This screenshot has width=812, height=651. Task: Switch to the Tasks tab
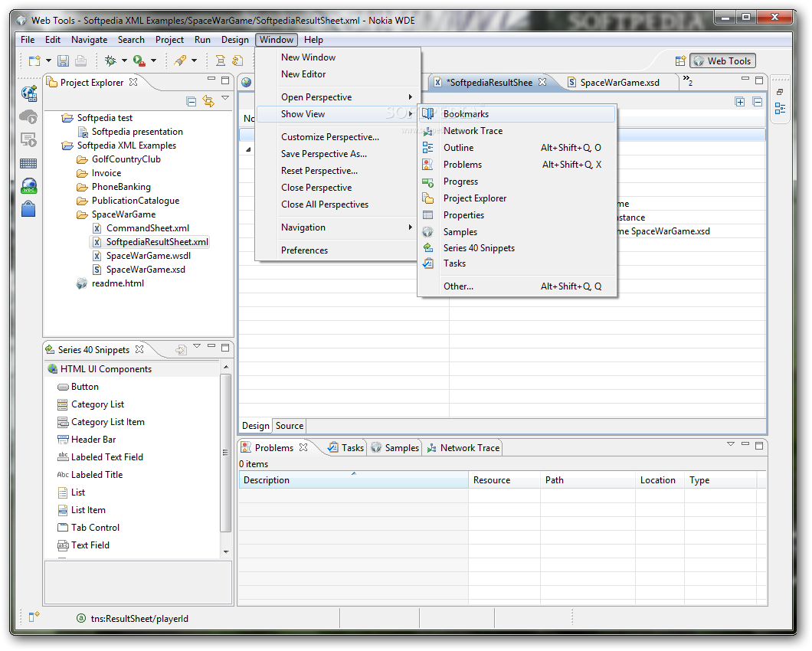pos(346,448)
